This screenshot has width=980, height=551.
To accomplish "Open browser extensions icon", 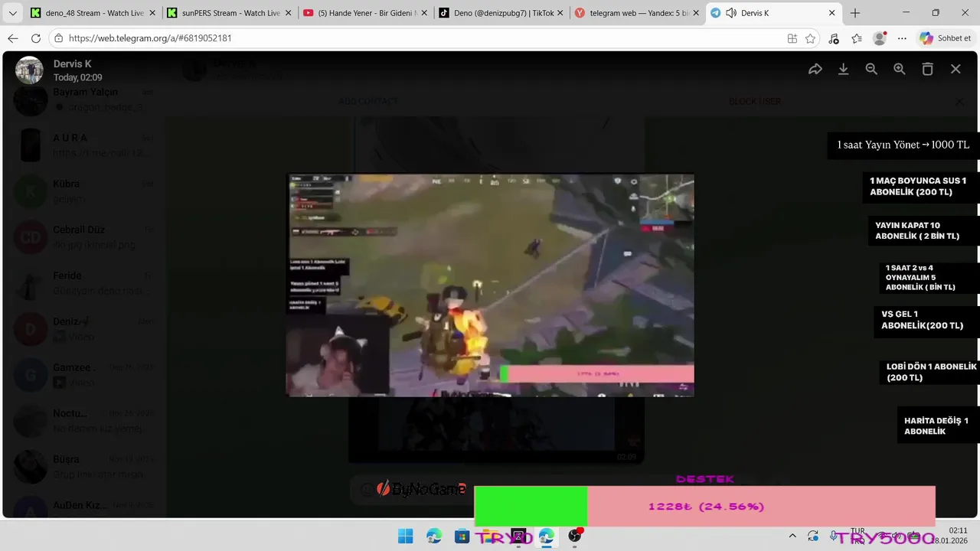I will point(834,38).
